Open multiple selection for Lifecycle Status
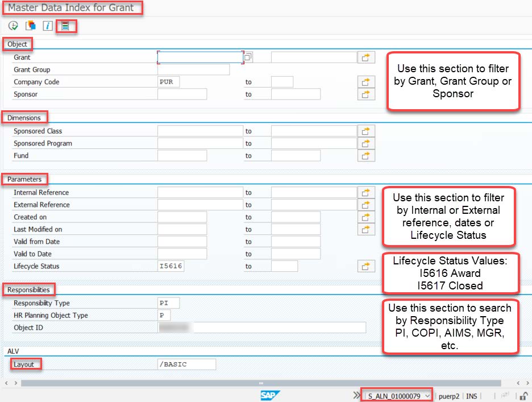 (366, 266)
